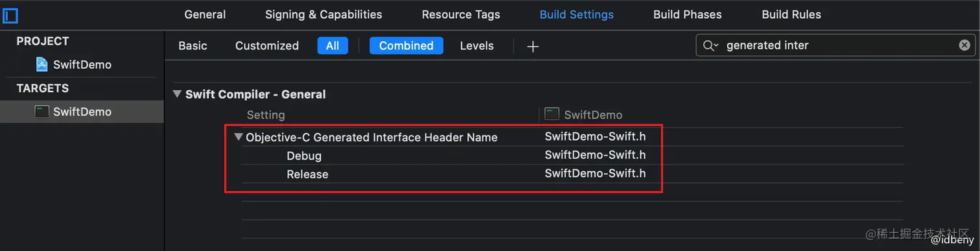Clear the search field with x icon
The width and height of the screenshot is (980, 251).
(x=964, y=45)
